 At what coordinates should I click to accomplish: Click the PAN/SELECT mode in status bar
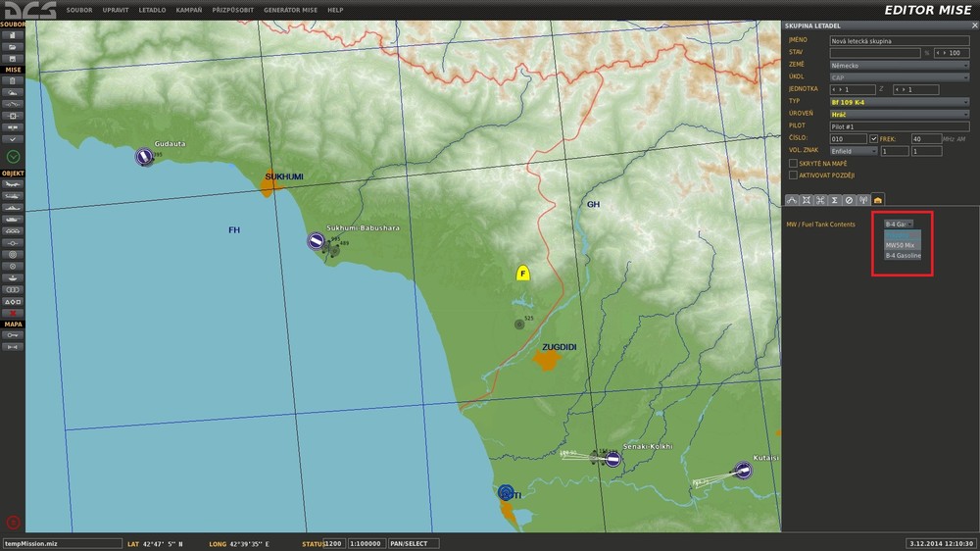(414, 543)
